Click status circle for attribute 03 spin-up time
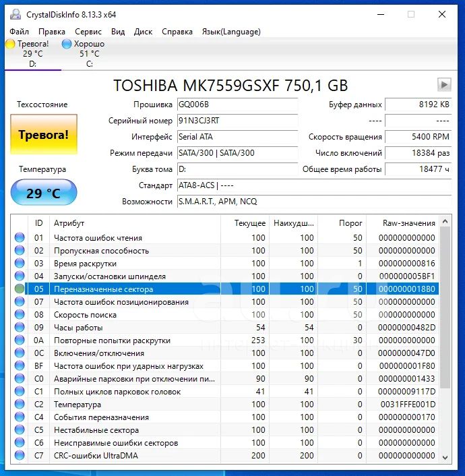This screenshot has width=465, height=476. click(x=20, y=263)
